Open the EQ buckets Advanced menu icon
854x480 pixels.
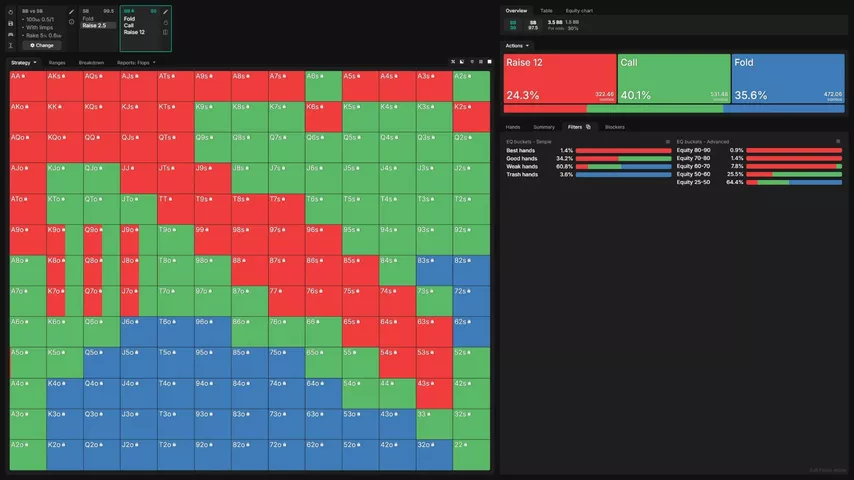click(x=838, y=141)
